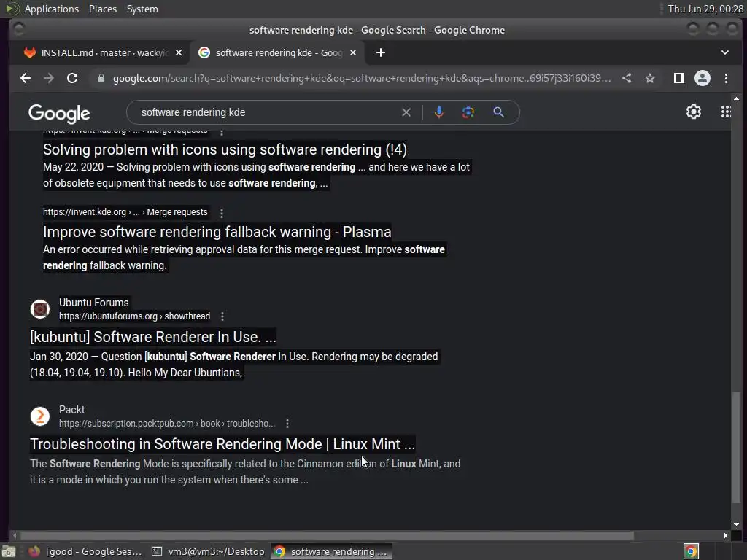Clear the search query text

pos(406,112)
